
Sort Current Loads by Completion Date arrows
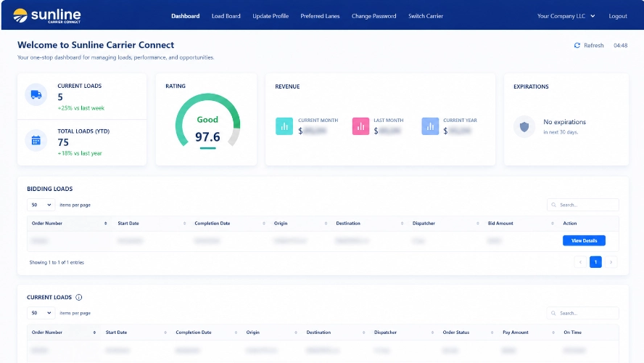(236, 333)
